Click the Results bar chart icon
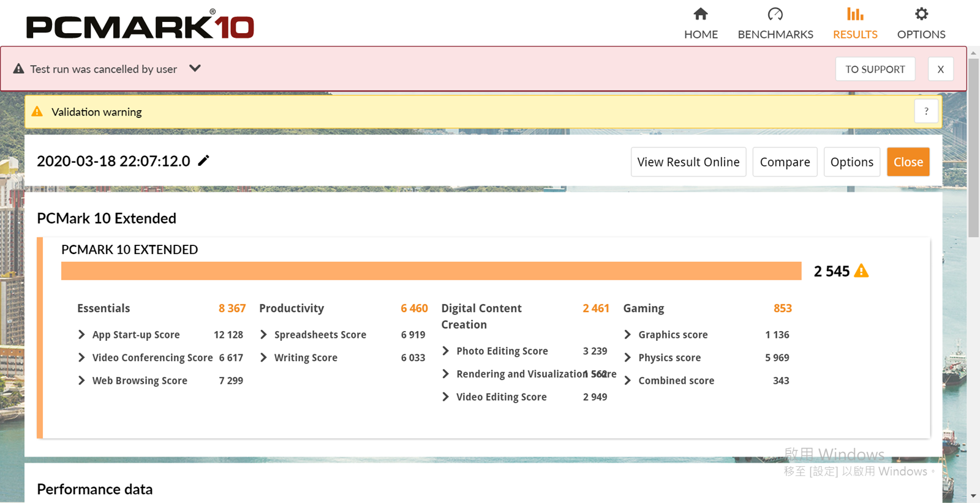980x503 pixels. tap(855, 14)
